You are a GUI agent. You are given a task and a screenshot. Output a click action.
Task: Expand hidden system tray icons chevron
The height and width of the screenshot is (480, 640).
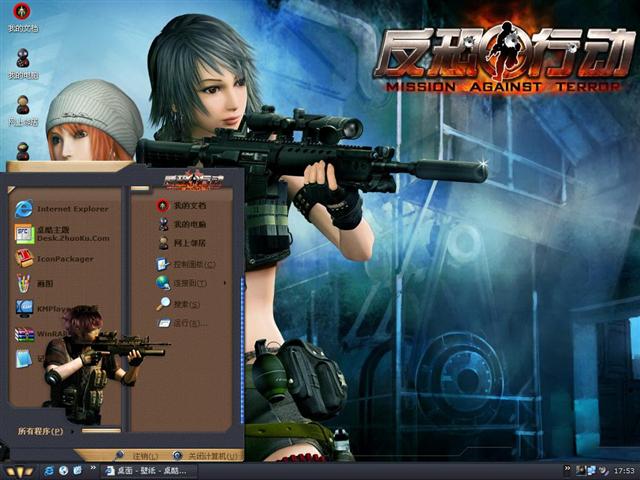click(567, 468)
